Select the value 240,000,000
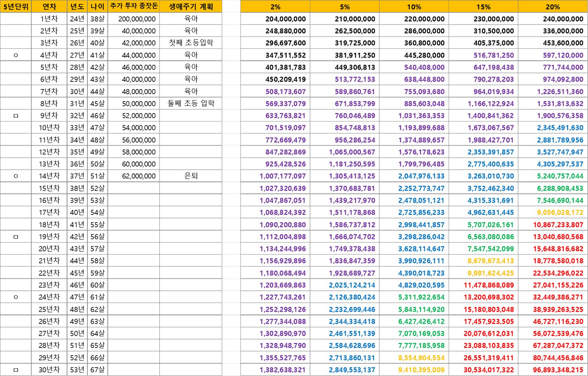Viewport: 588px width, 376px height. tap(563, 19)
